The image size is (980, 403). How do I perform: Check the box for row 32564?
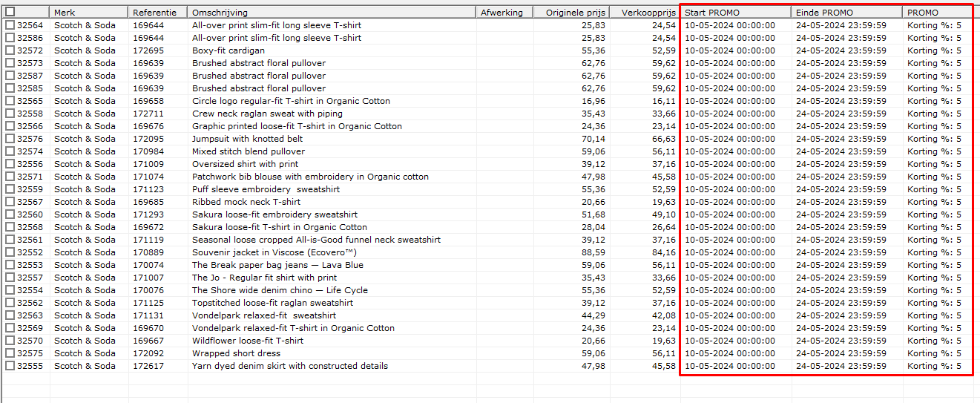tap(10, 25)
